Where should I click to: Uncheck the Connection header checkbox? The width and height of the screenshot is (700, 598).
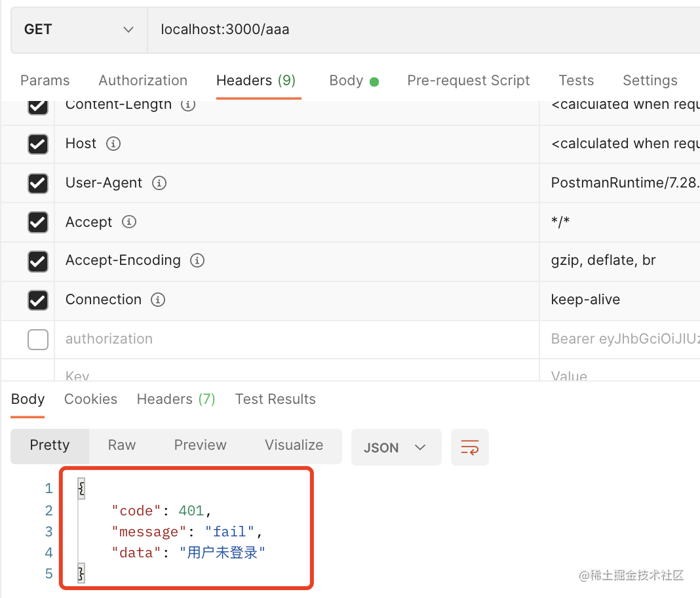(x=38, y=300)
